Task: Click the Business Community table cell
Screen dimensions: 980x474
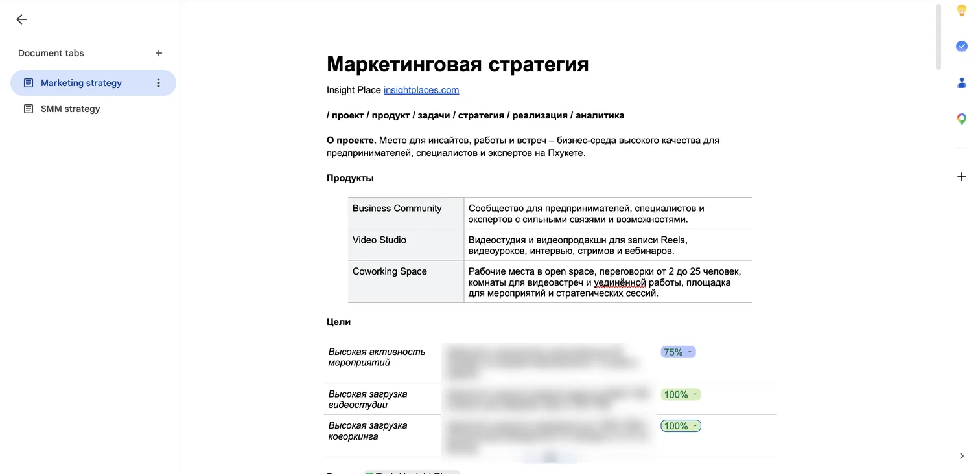Action: 406,213
